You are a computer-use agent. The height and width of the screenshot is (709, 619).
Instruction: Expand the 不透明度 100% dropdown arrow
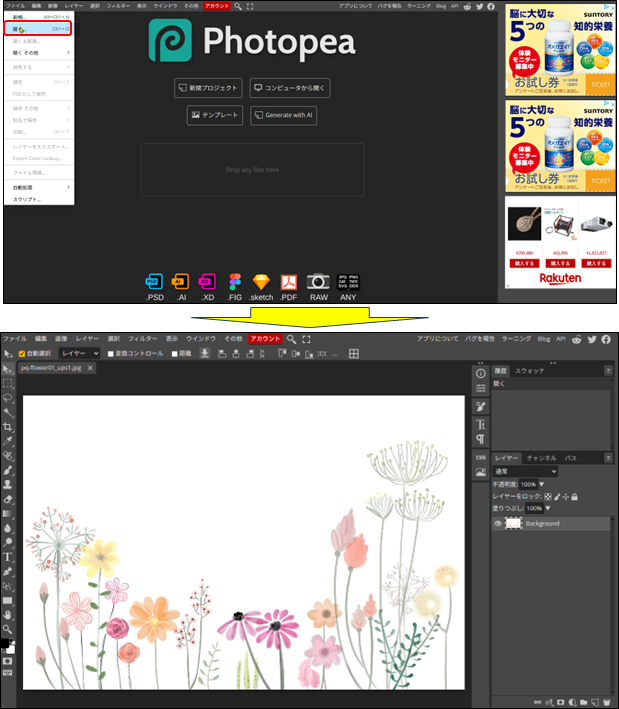click(x=542, y=484)
